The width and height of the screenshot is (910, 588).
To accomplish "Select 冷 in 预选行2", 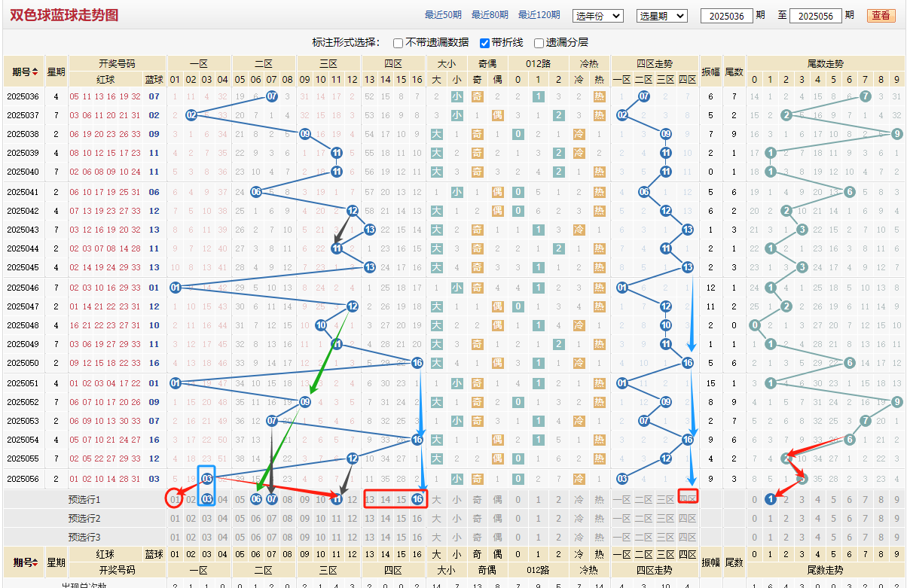I will [579, 518].
